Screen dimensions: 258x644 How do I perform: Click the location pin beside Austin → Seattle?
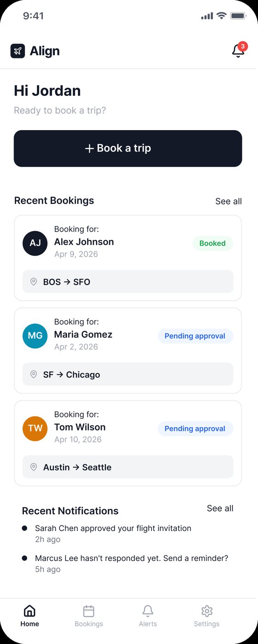pos(33,467)
